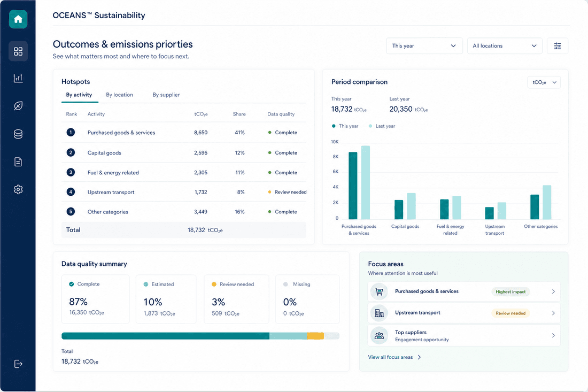
Task: Click orange Review needed segment of quality bar
Action: [315, 336]
